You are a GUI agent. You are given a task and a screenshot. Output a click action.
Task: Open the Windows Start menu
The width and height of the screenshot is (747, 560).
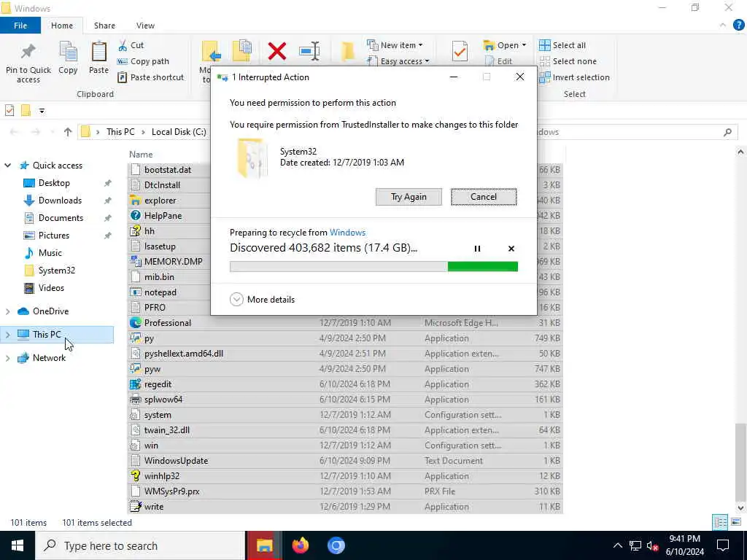point(18,545)
